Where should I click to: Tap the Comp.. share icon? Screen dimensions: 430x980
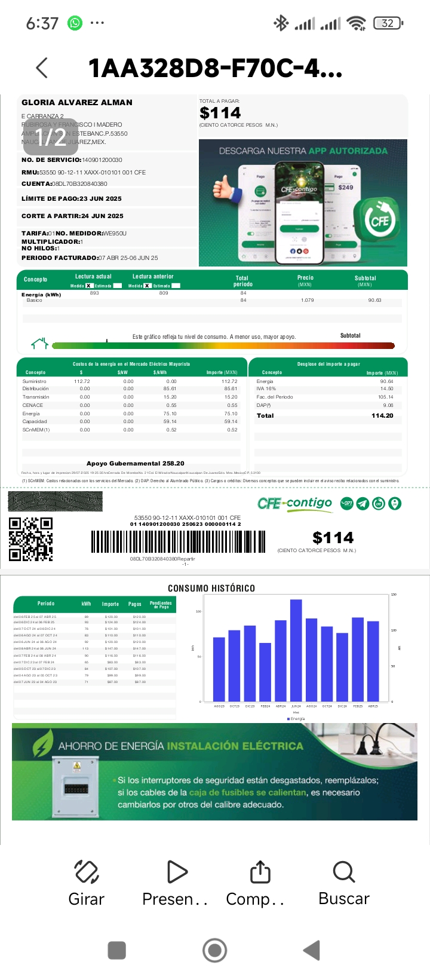260,872
